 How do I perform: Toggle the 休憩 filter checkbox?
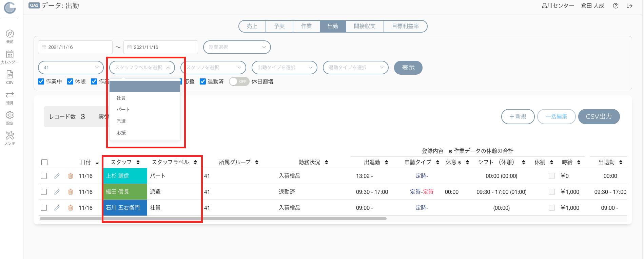pyautogui.click(x=70, y=81)
